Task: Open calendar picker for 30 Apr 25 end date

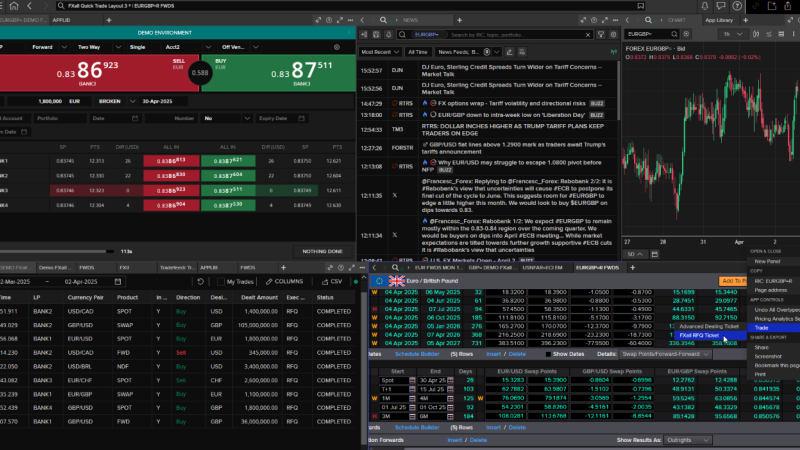Action: pos(450,381)
